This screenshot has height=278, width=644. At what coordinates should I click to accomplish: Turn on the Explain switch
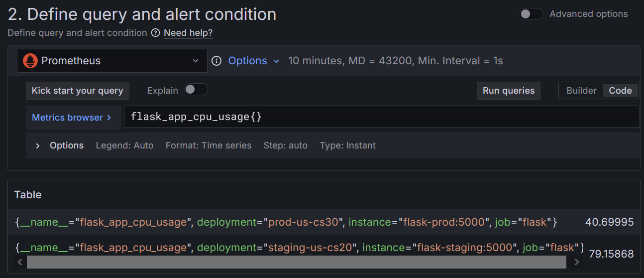point(196,90)
